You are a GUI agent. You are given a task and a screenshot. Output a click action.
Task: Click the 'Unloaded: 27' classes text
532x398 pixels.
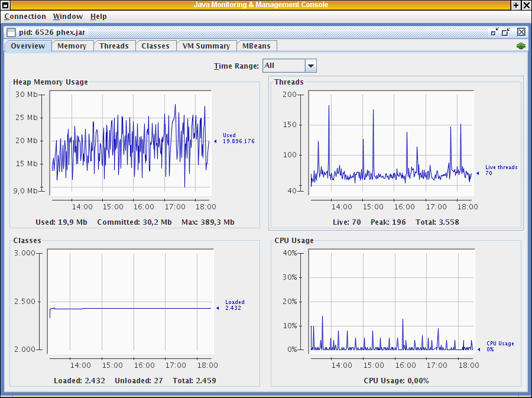coord(139,381)
